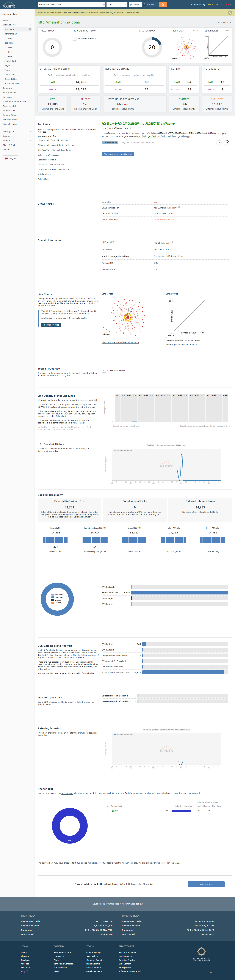The width and height of the screenshot is (235, 980).
Task: Click the After Noise Reduction info icon
Action: (x=138, y=99)
